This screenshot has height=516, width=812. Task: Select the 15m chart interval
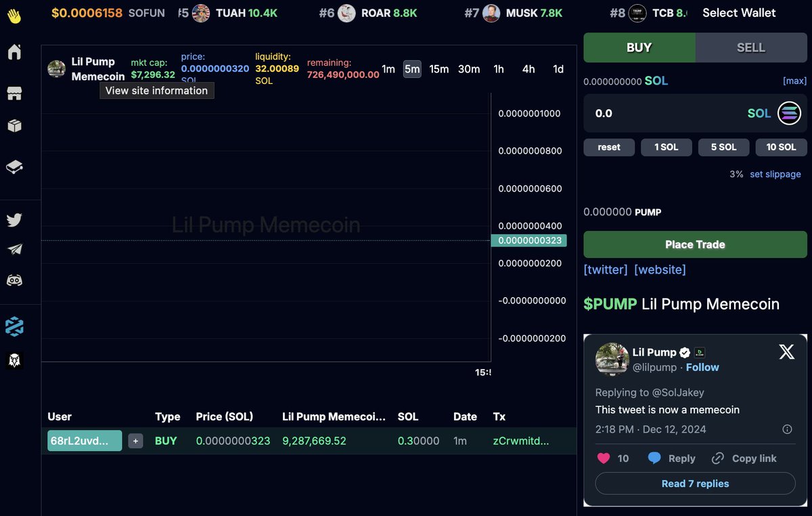point(439,69)
